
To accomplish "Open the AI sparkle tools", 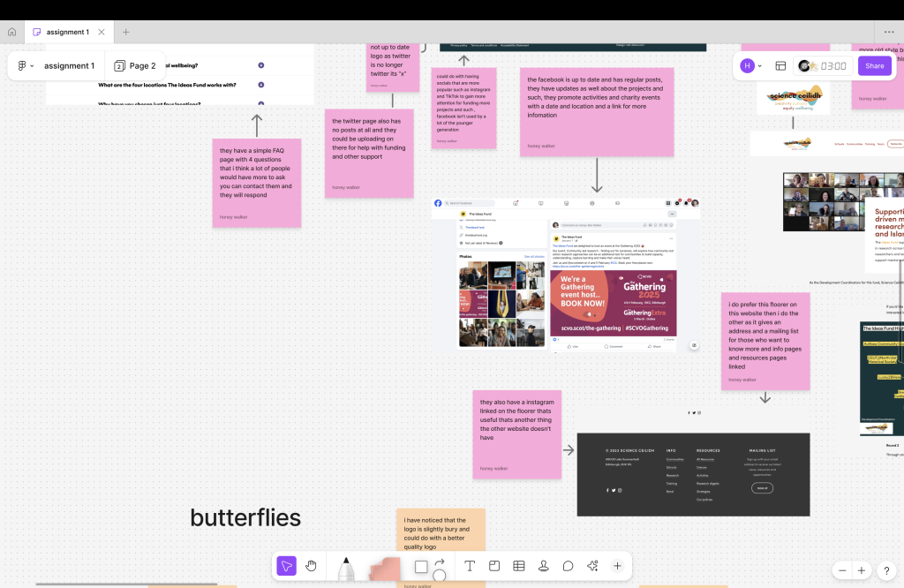I will (x=592, y=566).
